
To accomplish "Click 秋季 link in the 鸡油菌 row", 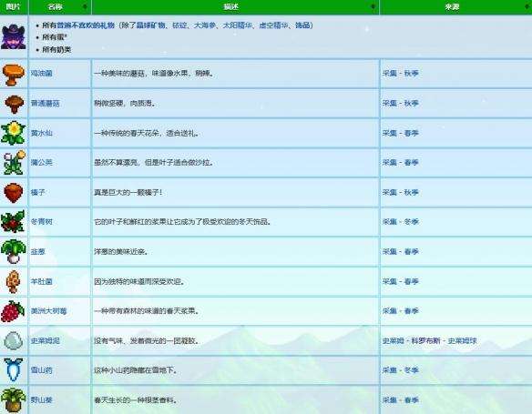I will click(x=411, y=73).
